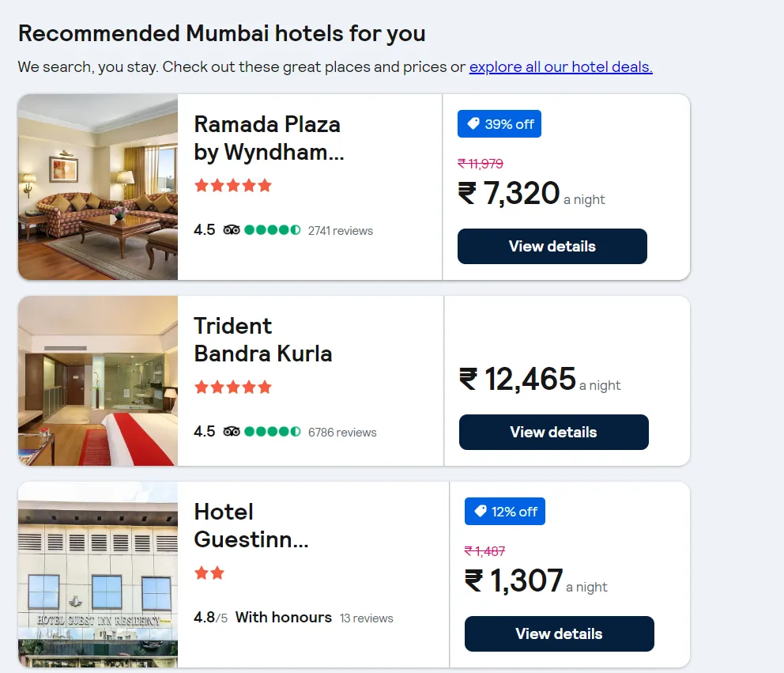Click the 2741 reviews text

coord(341,231)
